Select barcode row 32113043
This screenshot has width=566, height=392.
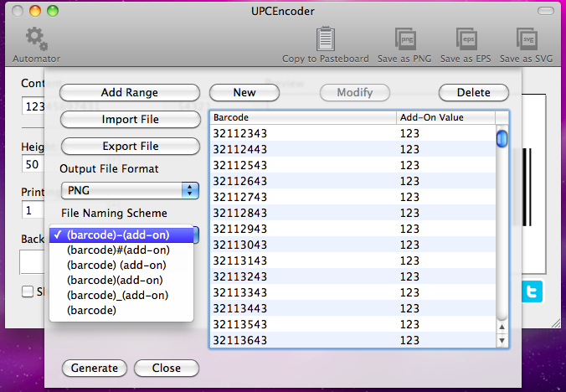point(352,245)
